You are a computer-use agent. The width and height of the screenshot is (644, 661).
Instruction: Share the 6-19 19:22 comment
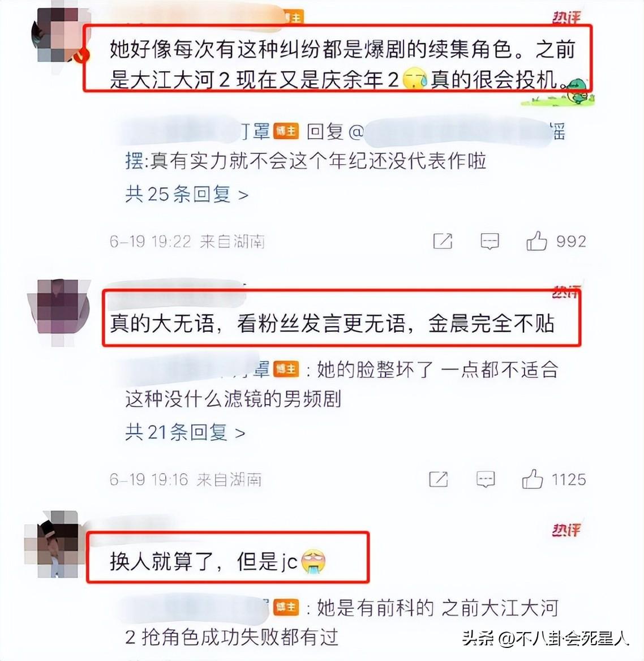[443, 241]
